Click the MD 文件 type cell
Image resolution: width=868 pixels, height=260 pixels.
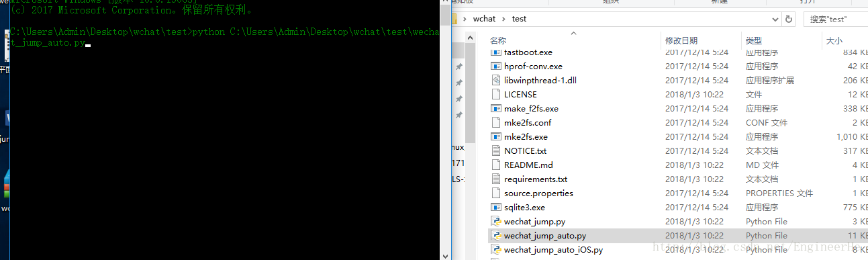click(762, 165)
